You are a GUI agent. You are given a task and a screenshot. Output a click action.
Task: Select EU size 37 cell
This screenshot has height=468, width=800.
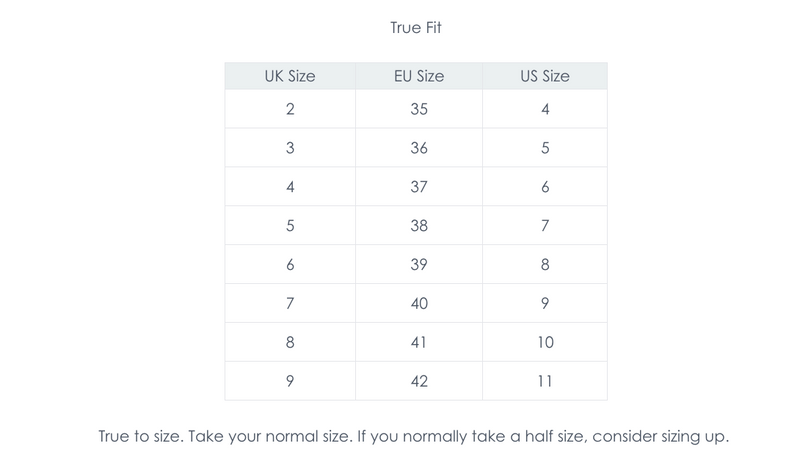(419, 187)
